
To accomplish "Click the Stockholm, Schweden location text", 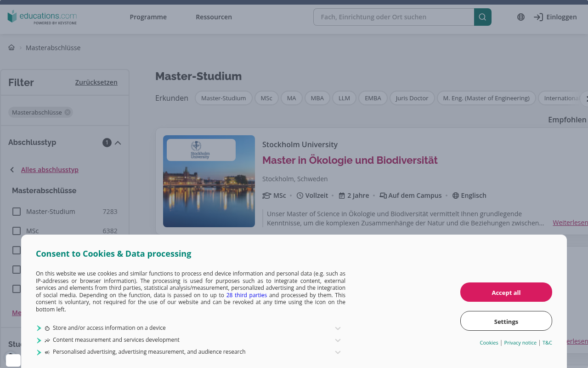I will coord(295,179).
